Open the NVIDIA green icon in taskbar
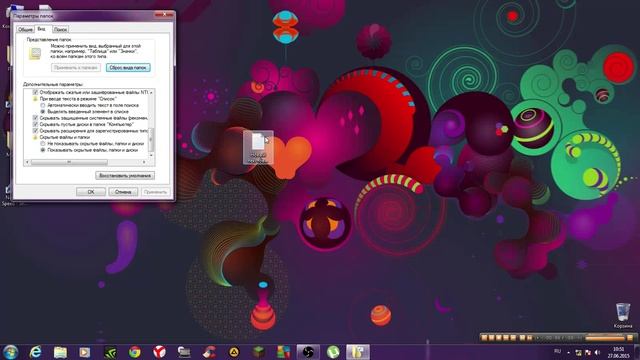This screenshot has width=640, height=360. pos(110,352)
